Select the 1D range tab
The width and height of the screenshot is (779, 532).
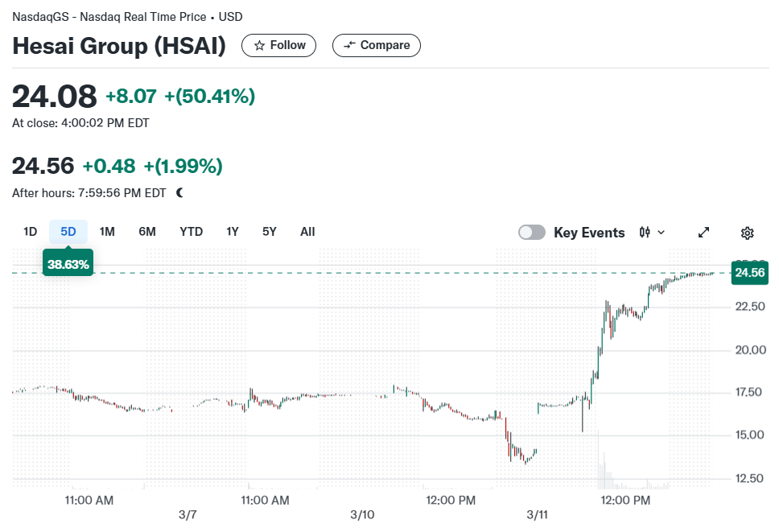coord(31,232)
